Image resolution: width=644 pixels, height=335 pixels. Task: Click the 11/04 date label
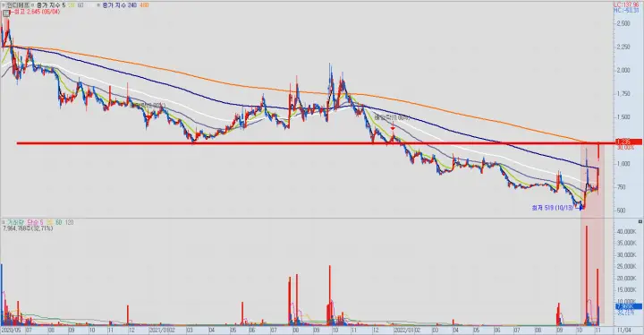pos(624,330)
